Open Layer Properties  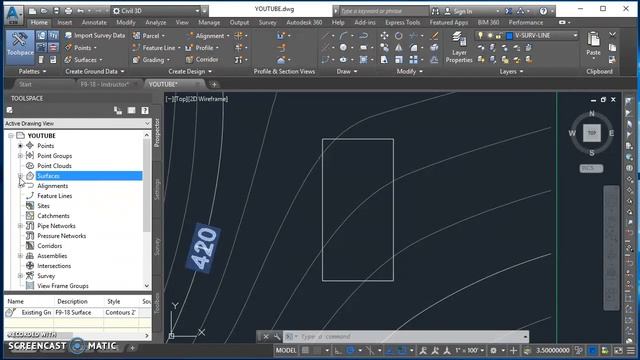[x=459, y=48]
